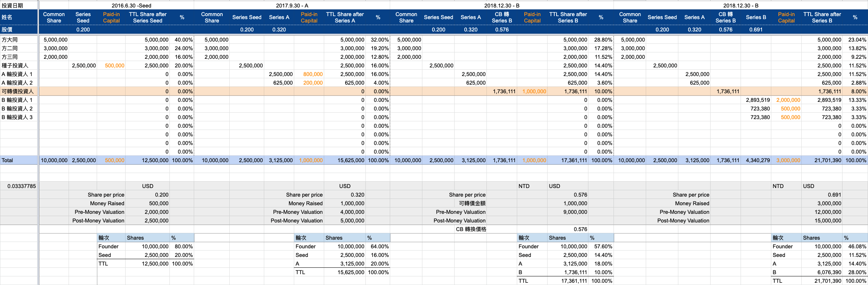Click the Total row label
The width and height of the screenshot is (868, 285).
click(19, 160)
